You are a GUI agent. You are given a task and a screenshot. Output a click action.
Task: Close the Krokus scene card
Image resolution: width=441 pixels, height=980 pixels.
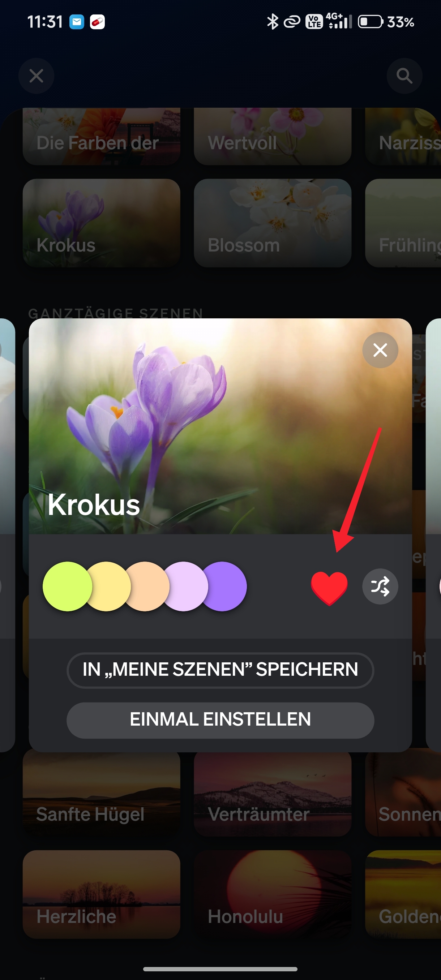click(x=380, y=350)
